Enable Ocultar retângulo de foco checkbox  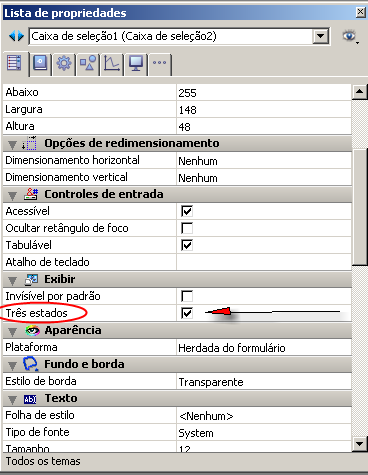187,228
